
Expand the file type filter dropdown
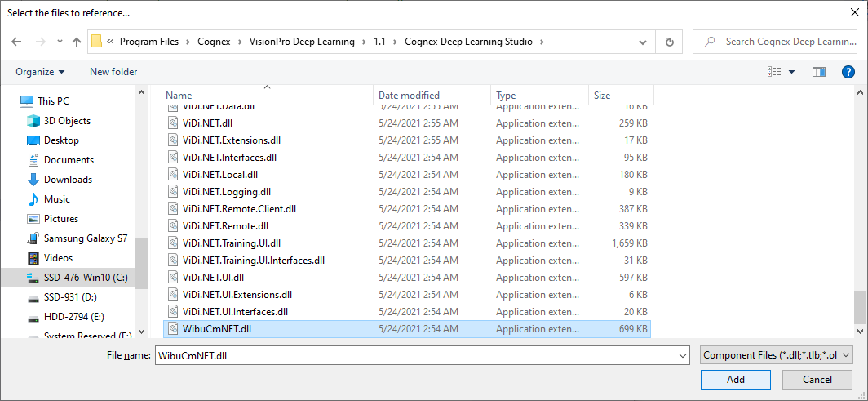click(777, 355)
